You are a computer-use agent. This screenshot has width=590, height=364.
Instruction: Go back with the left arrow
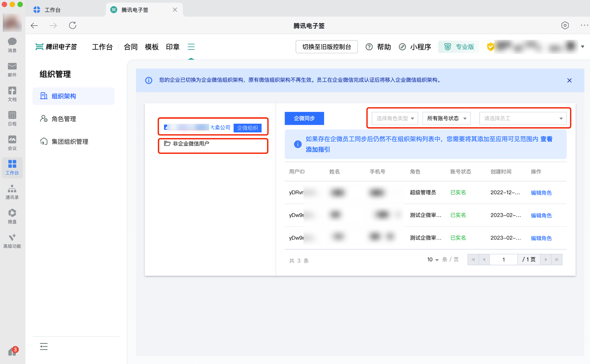(x=34, y=26)
